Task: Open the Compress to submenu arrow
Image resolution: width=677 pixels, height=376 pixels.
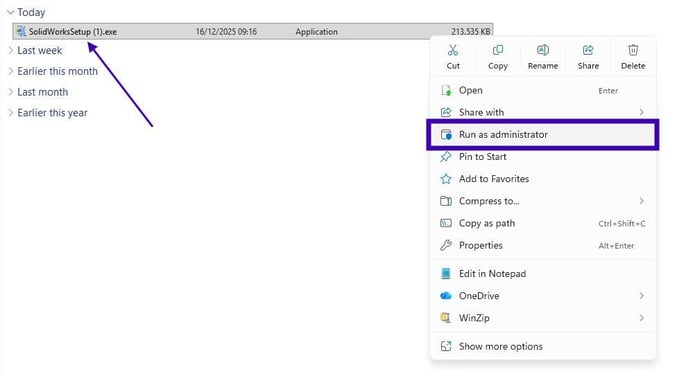Action: [x=642, y=201]
